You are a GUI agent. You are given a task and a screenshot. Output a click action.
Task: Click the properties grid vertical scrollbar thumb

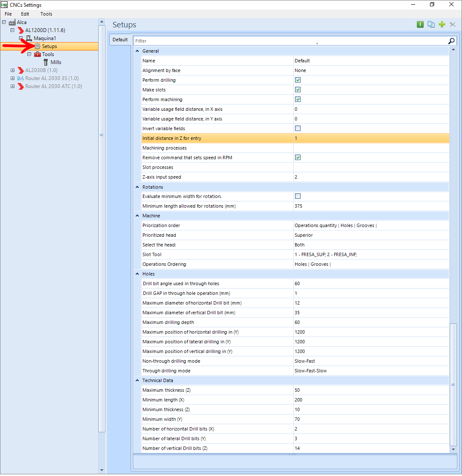(x=453, y=385)
